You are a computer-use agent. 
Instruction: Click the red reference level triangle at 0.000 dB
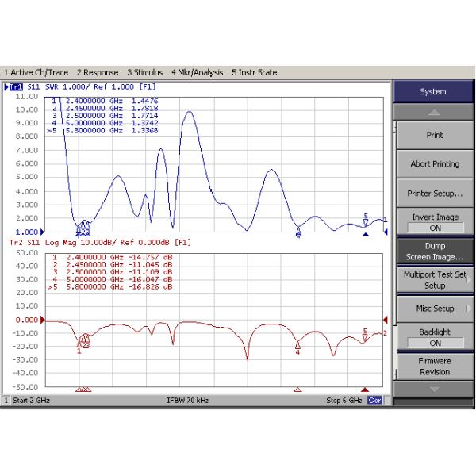40,320
